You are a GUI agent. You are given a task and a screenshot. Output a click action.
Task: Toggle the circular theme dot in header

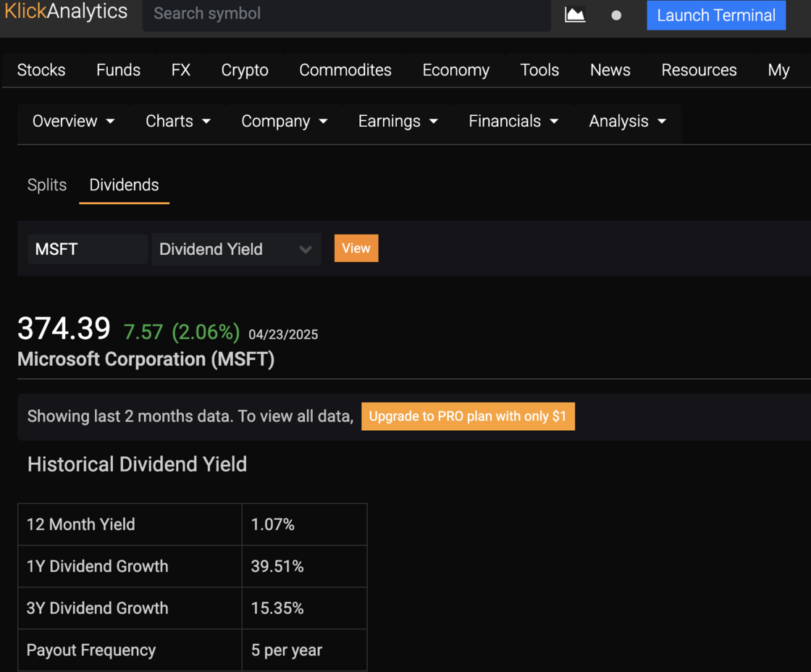point(616,15)
